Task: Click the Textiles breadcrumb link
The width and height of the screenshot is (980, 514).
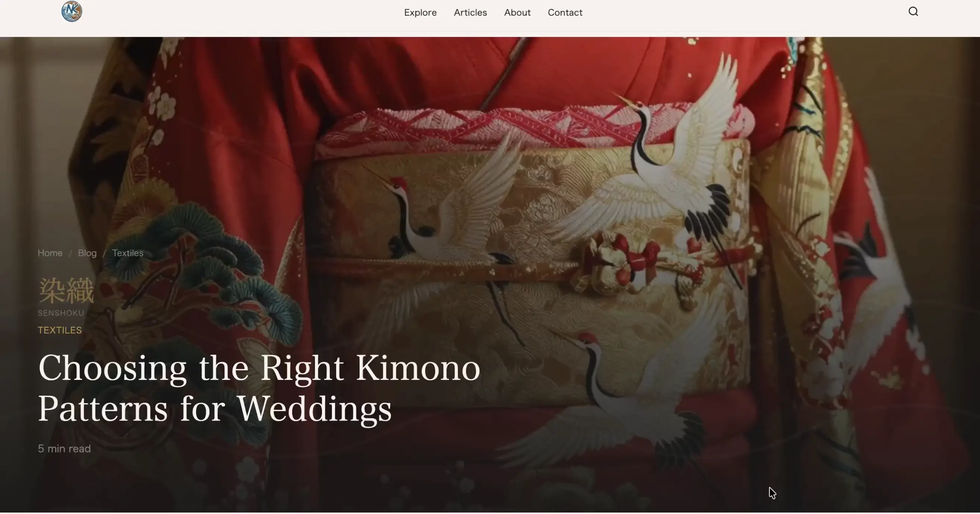Action: tap(127, 253)
